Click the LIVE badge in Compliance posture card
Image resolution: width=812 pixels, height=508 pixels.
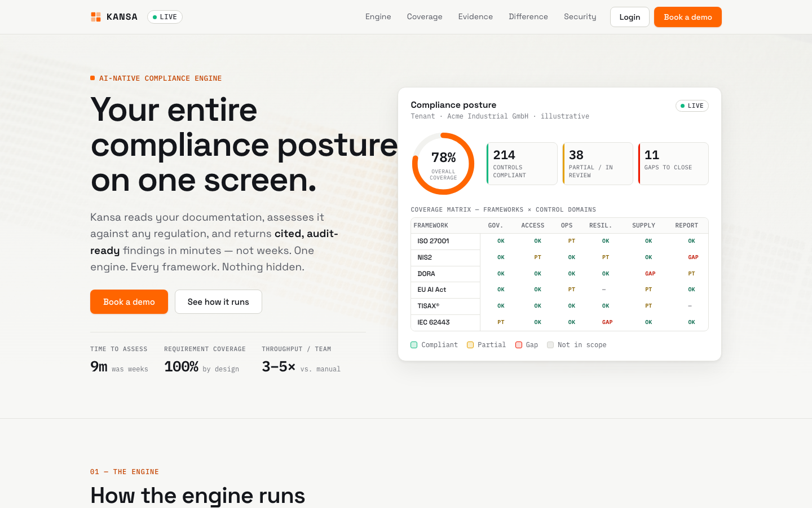point(692,106)
